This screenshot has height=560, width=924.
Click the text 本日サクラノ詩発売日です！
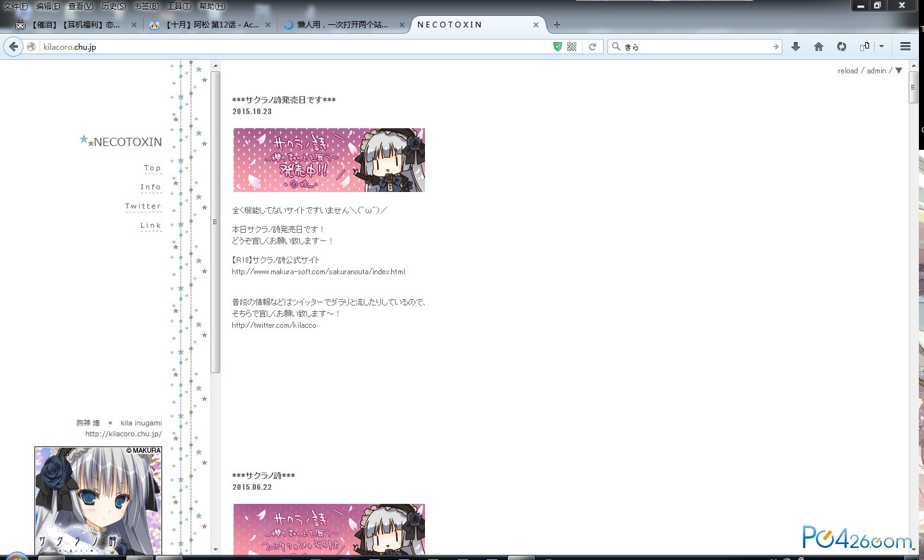click(278, 230)
